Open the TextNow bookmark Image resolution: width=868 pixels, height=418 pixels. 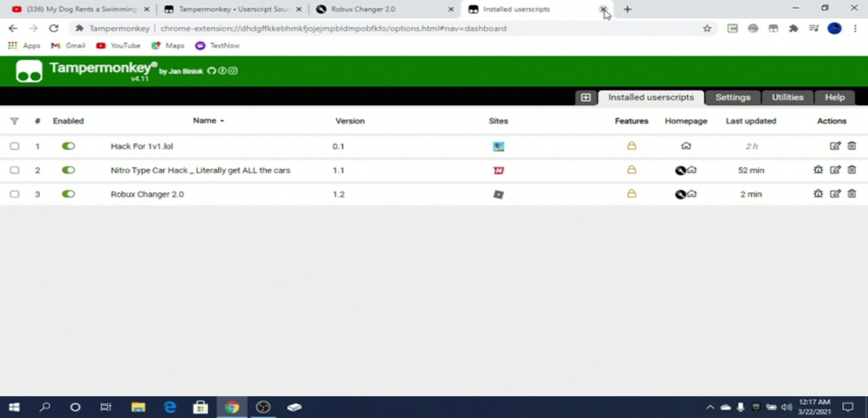pyautogui.click(x=217, y=45)
